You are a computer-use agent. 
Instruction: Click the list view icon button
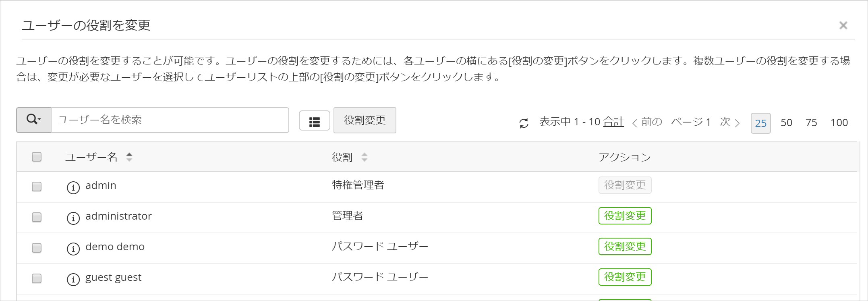pos(314,121)
